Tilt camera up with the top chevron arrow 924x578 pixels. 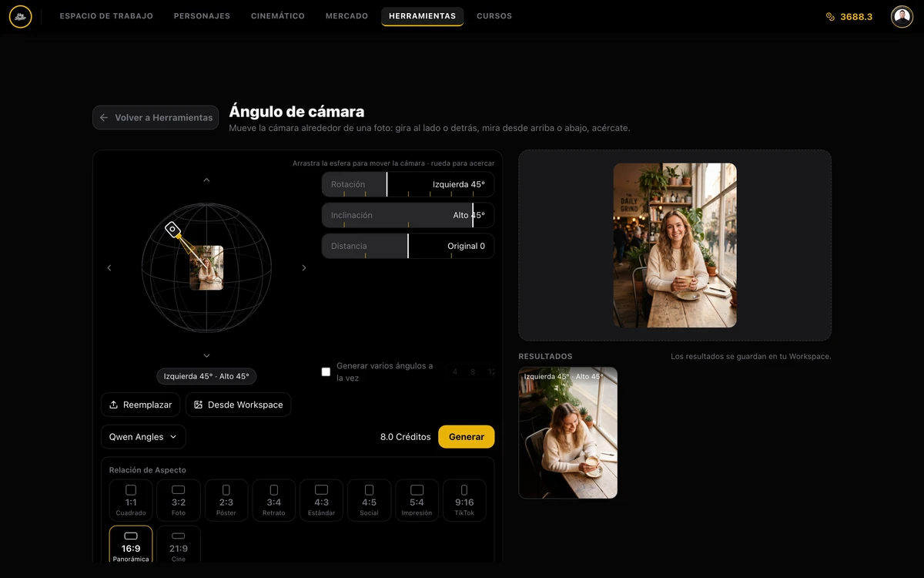[206, 180]
